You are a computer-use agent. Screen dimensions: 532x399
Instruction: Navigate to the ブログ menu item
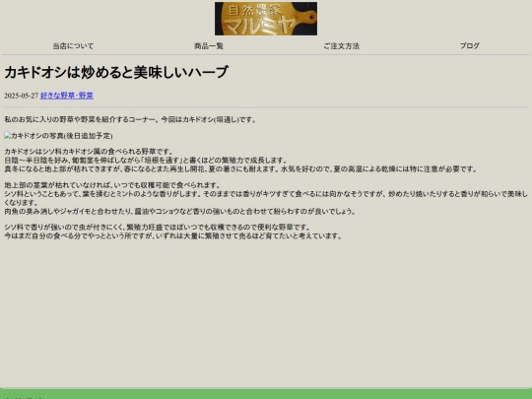[x=470, y=45]
